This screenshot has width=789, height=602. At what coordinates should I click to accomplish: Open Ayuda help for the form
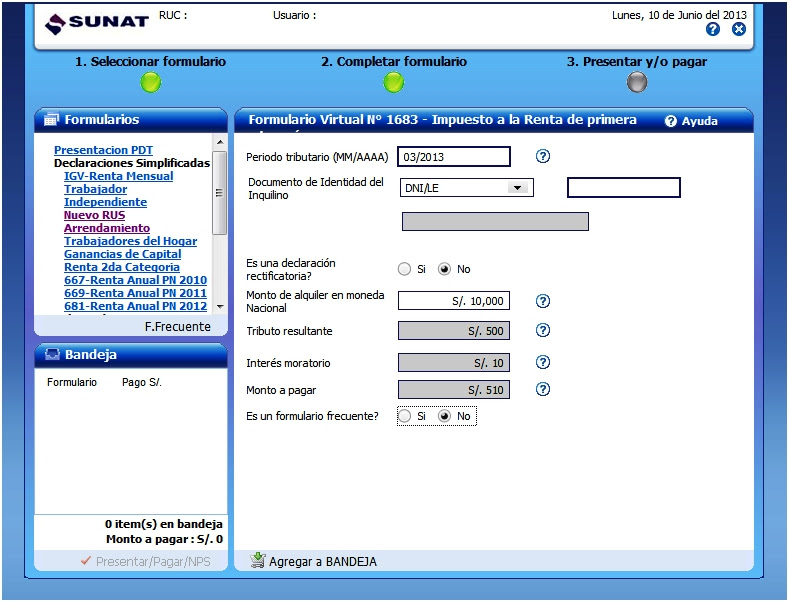691,121
